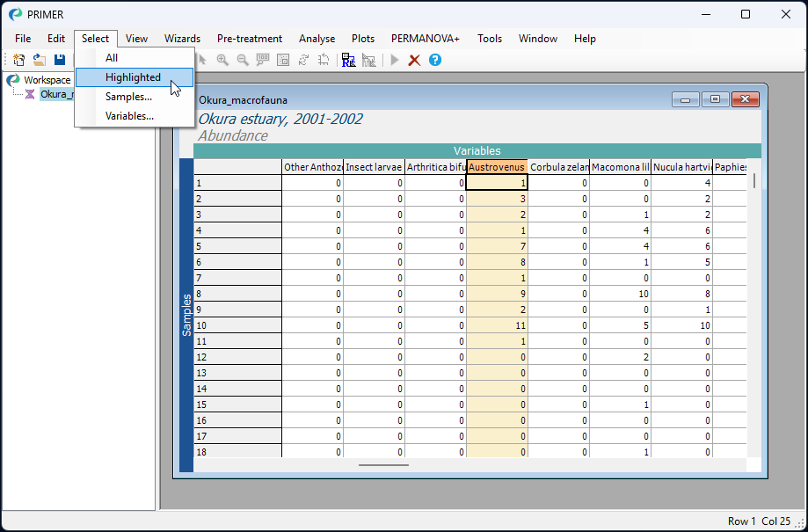Open the PERMANOVA+ menu
This screenshot has height=532, width=808.
coord(426,39)
